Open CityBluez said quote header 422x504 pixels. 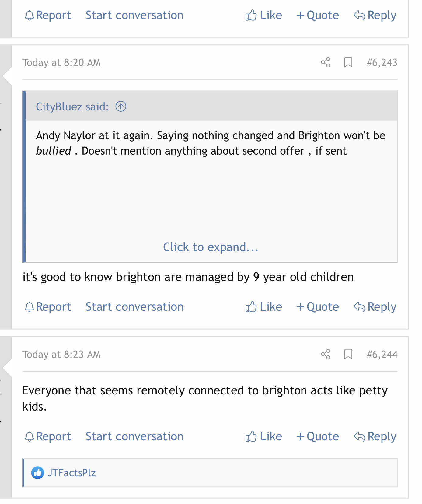pos(72,107)
